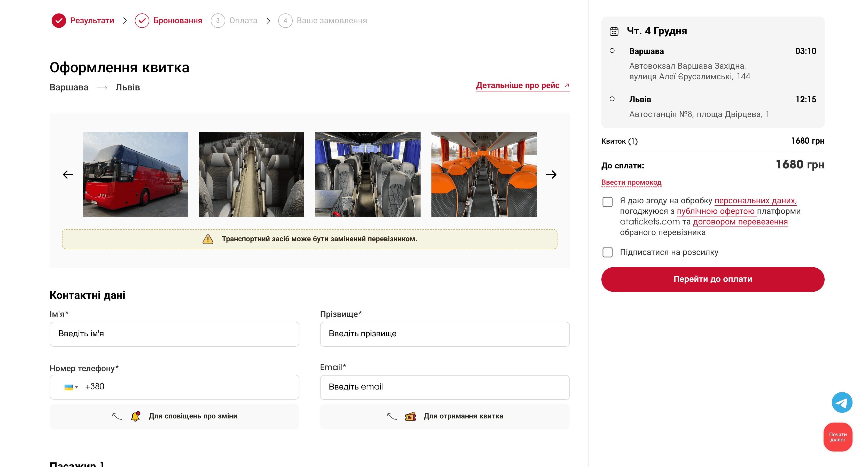Click the left arrow in the photo carousel
This screenshot has width=868, height=467.
click(67, 174)
